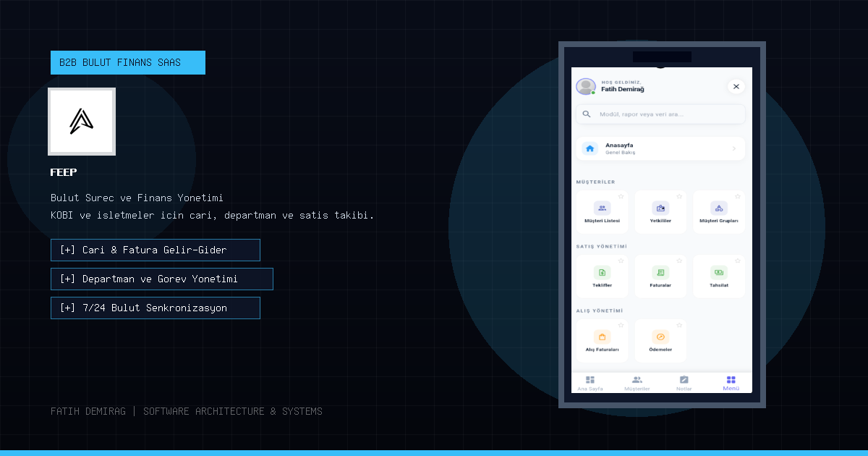The image size is (868, 456).
Task: Click the FEEP logo image
Action: click(82, 122)
